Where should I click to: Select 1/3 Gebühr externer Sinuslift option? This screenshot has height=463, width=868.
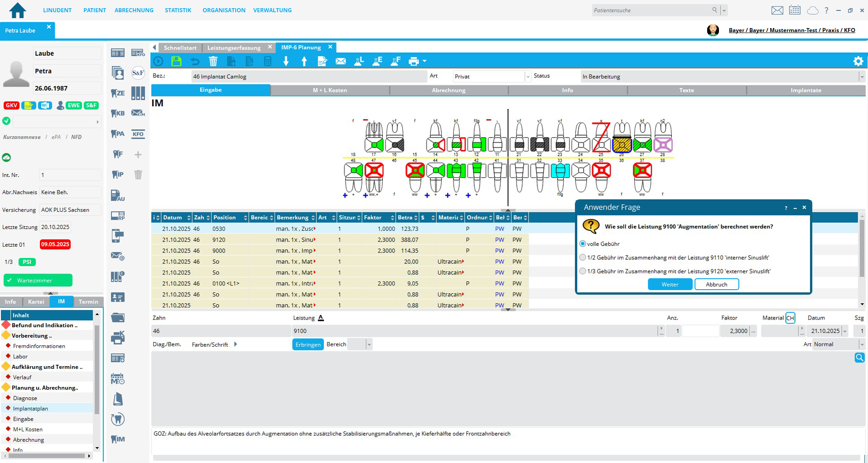coord(583,271)
